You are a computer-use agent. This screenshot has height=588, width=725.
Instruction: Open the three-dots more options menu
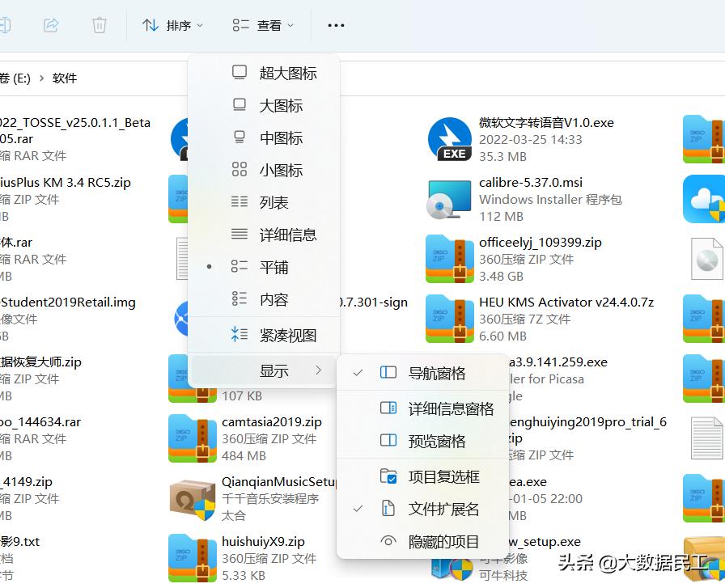pyautogui.click(x=336, y=25)
